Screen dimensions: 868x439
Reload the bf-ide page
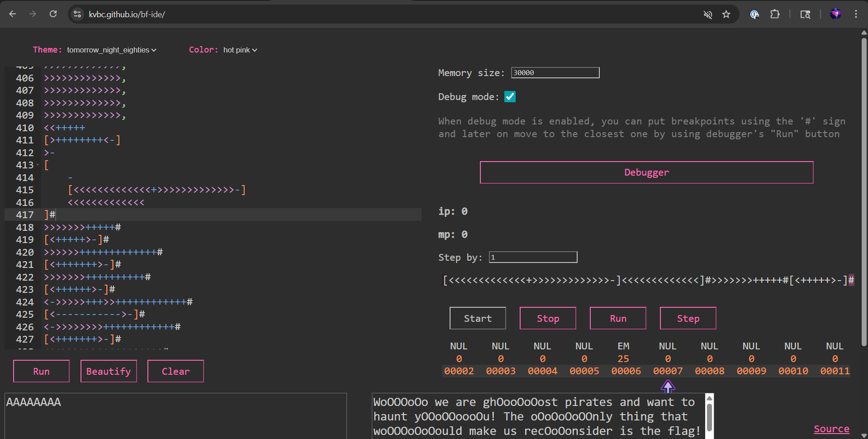pyautogui.click(x=53, y=14)
